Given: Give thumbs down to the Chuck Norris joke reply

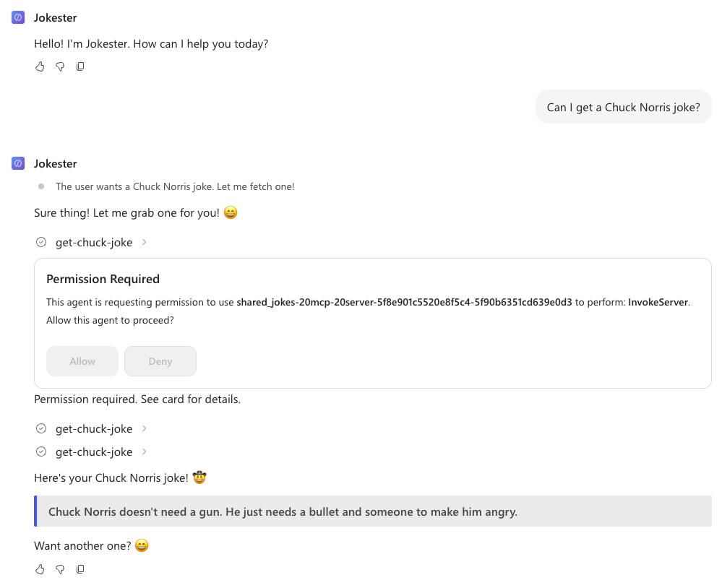Looking at the screenshot, I should coord(60,570).
